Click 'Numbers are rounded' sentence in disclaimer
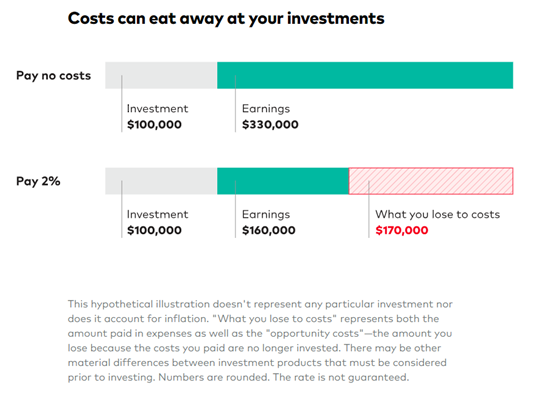Screen dimensions: 534x393 (x=212, y=377)
